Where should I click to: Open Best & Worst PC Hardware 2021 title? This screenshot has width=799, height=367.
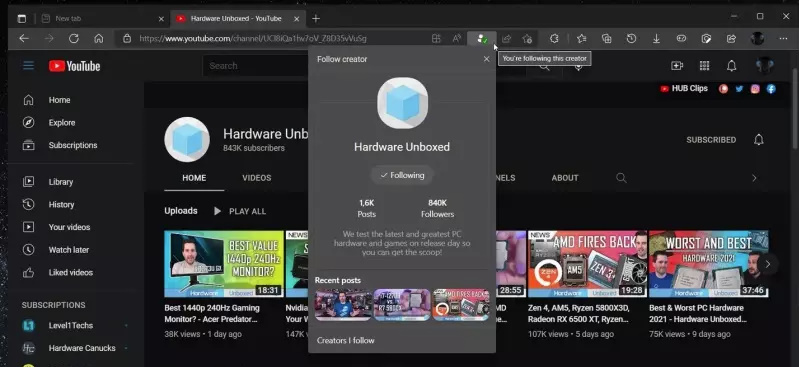point(698,313)
